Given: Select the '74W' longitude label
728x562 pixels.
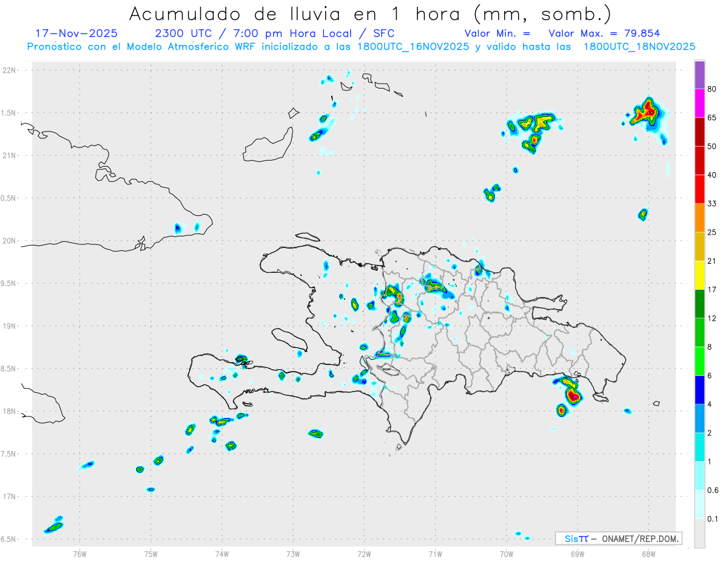Looking at the screenshot, I should point(222,554).
